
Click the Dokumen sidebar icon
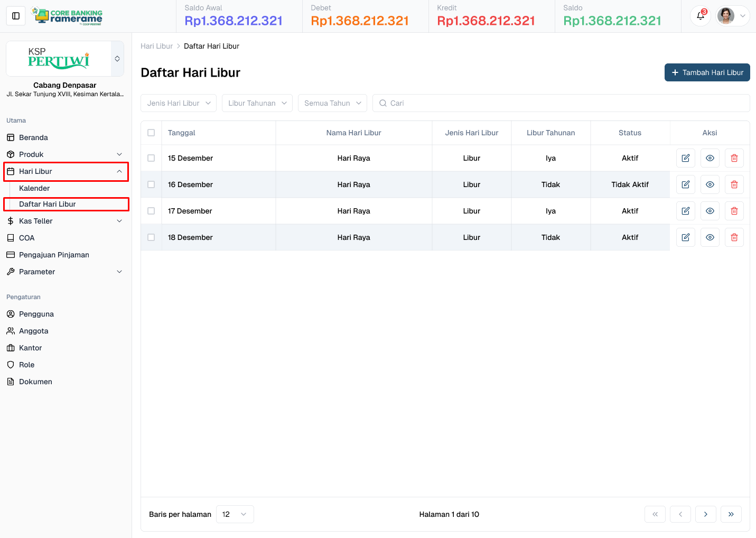coord(11,382)
